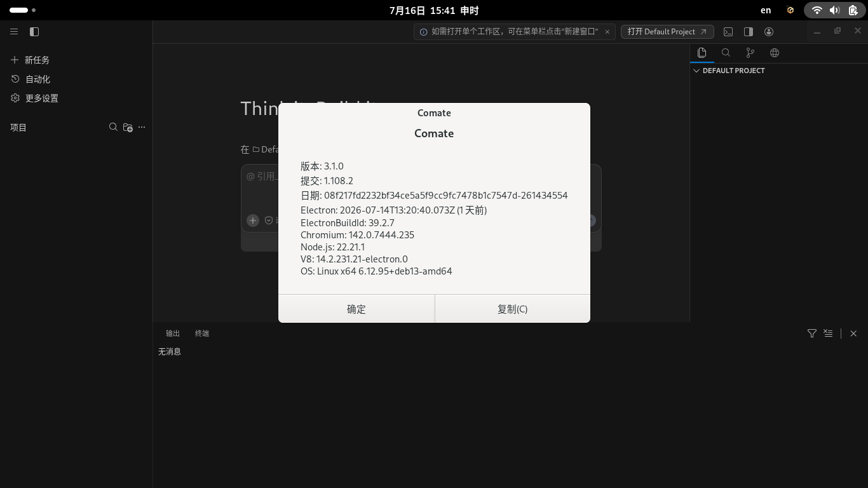This screenshot has width=868, height=488.
Task: Click the ElectronBuildId: 39.2.7 line
Action: 348,222
